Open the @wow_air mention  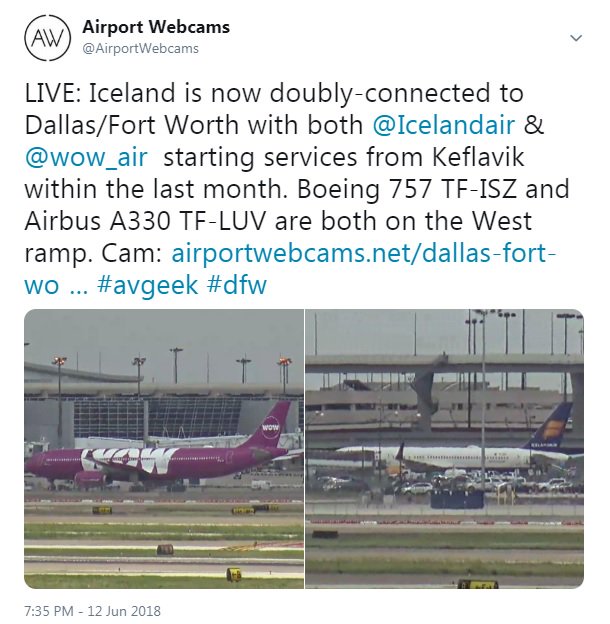pyautogui.click(x=86, y=157)
